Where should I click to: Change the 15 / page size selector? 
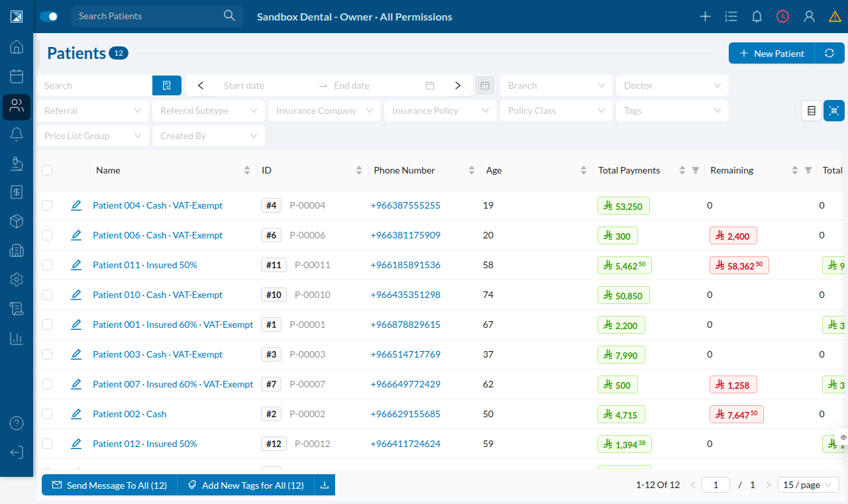point(808,485)
